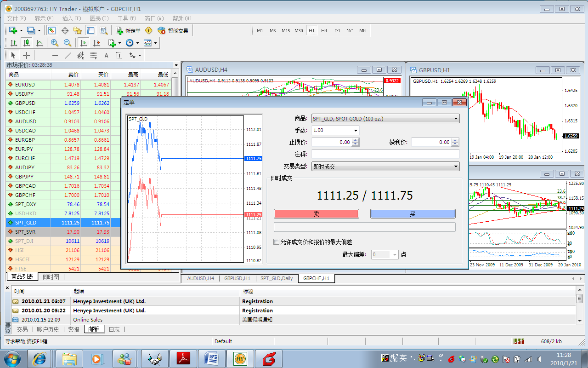Open the Strategy Tester magnifier icon
Screen dimensions: 588x368
[x=103, y=30]
